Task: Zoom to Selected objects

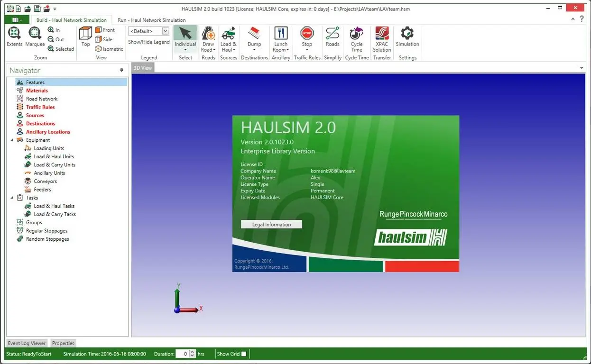Action: [61, 49]
